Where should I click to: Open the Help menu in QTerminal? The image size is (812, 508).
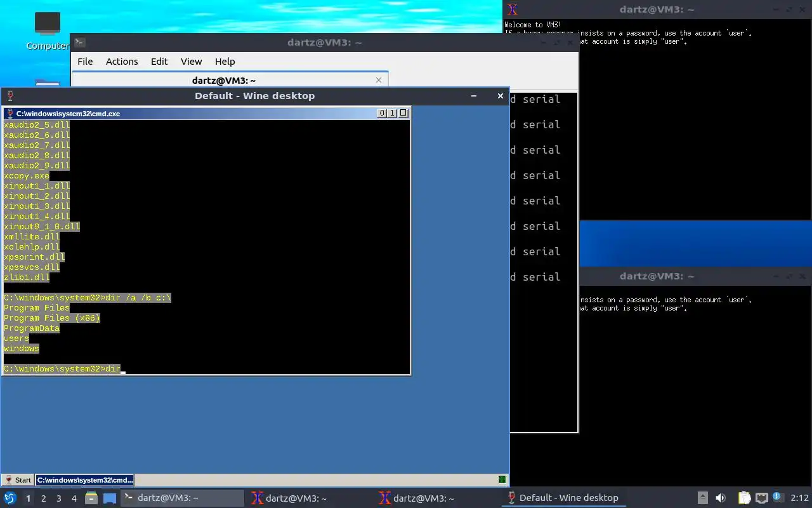pyautogui.click(x=225, y=62)
